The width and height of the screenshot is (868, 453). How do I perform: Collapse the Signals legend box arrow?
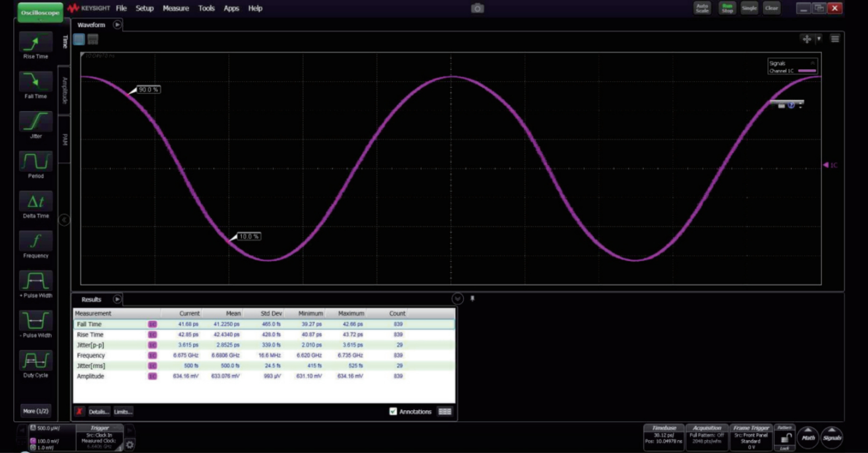pyautogui.click(x=813, y=63)
